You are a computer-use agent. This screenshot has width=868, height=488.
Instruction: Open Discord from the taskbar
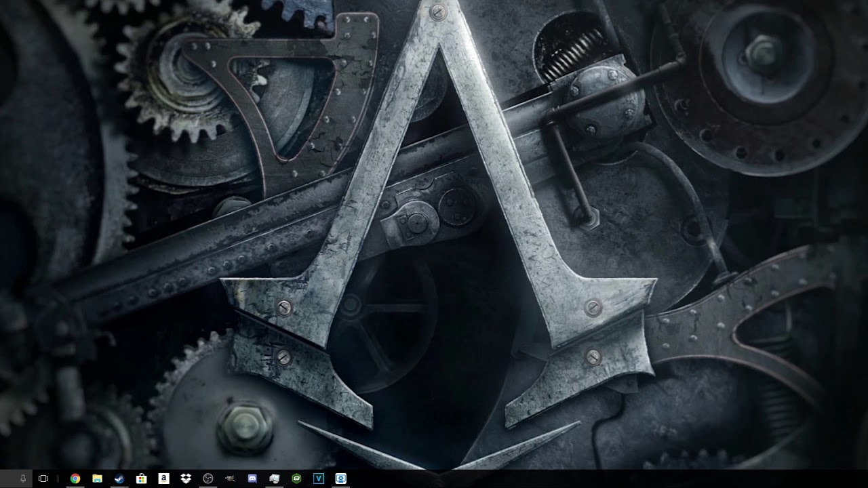coord(252,479)
